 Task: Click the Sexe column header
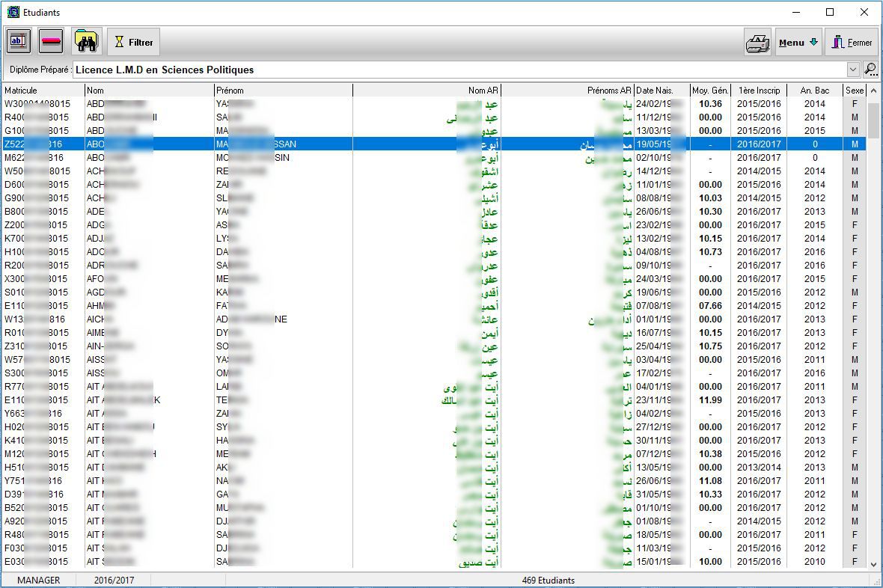pos(855,90)
